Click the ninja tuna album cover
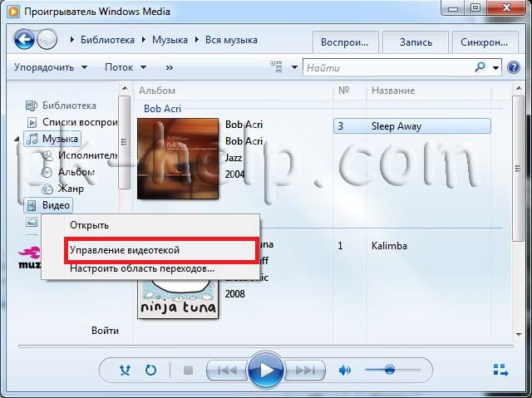This screenshot has width=532, height=398. (x=178, y=298)
